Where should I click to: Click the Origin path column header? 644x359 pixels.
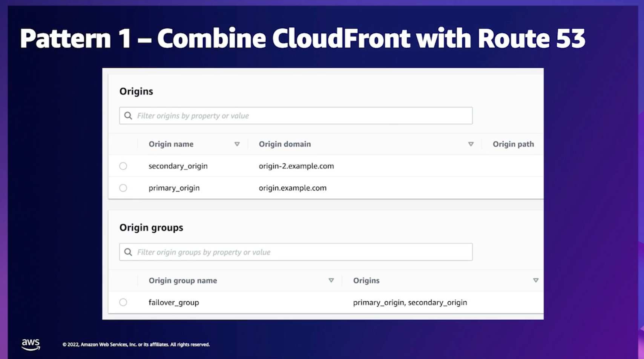click(513, 144)
